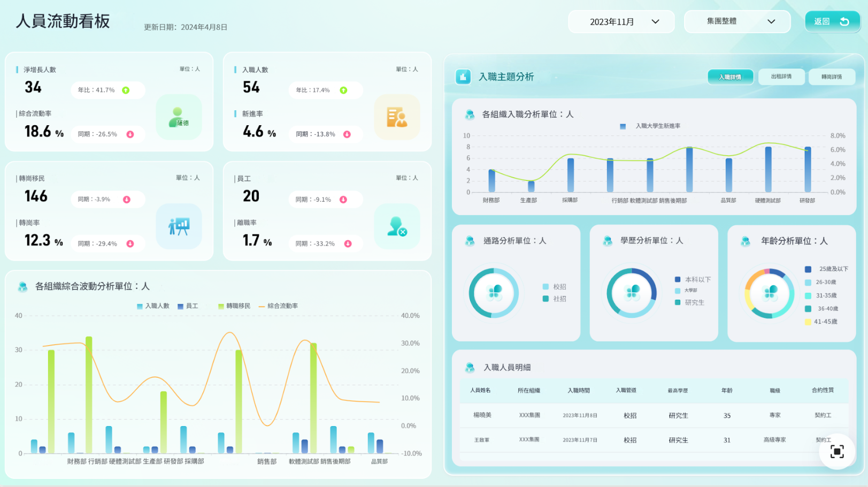Select the 入職詳情 button
868x487 pixels.
click(x=730, y=77)
